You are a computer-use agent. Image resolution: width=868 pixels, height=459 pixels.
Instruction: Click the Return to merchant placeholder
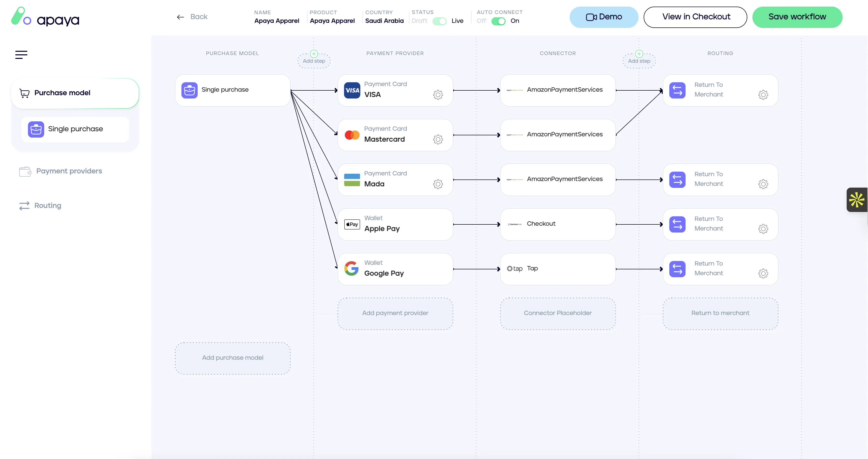[720, 314]
